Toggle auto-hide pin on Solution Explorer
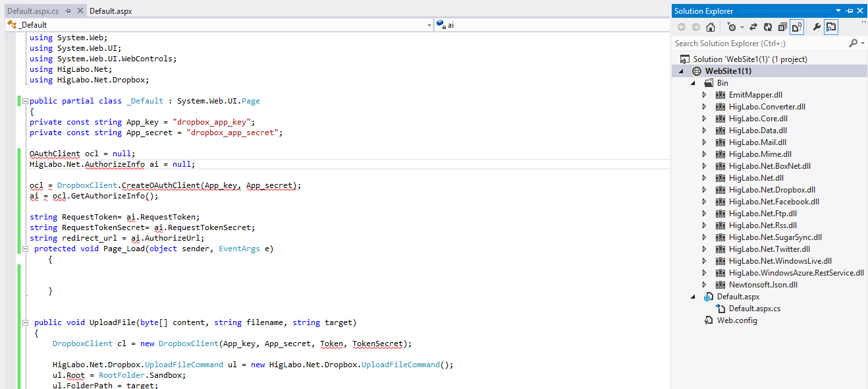868x389 pixels. coord(850,11)
